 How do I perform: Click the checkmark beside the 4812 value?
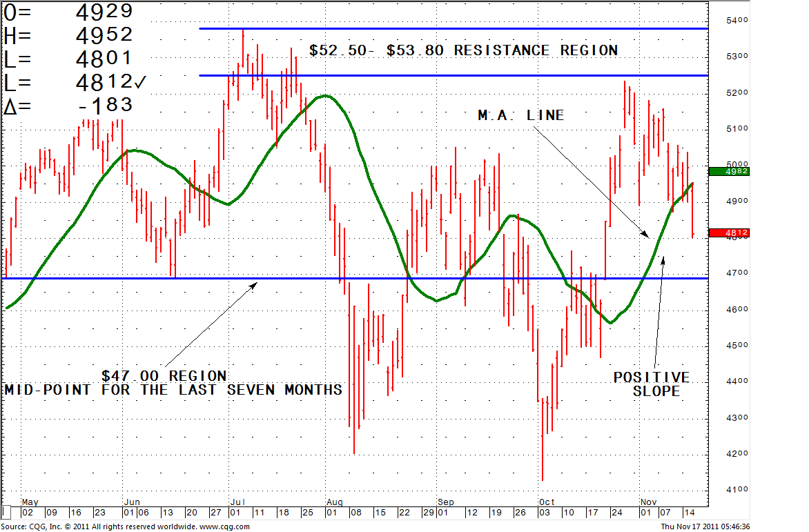tap(140, 82)
